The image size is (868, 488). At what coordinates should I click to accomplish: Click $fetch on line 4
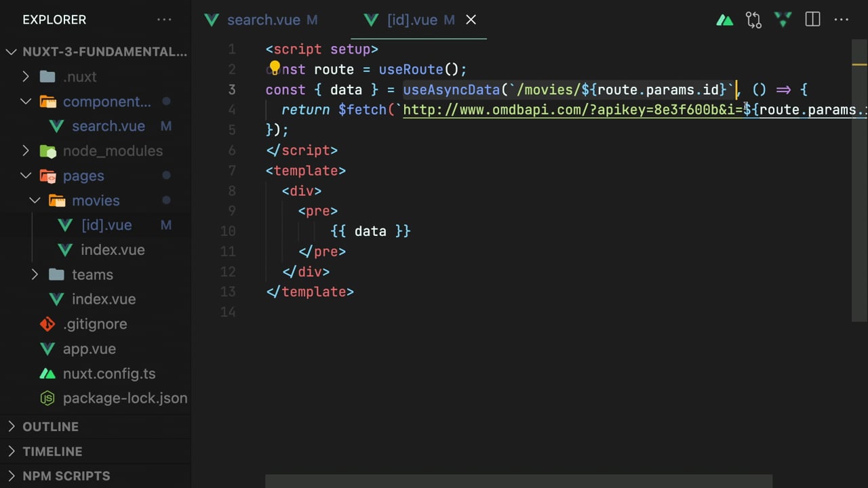(x=363, y=110)
